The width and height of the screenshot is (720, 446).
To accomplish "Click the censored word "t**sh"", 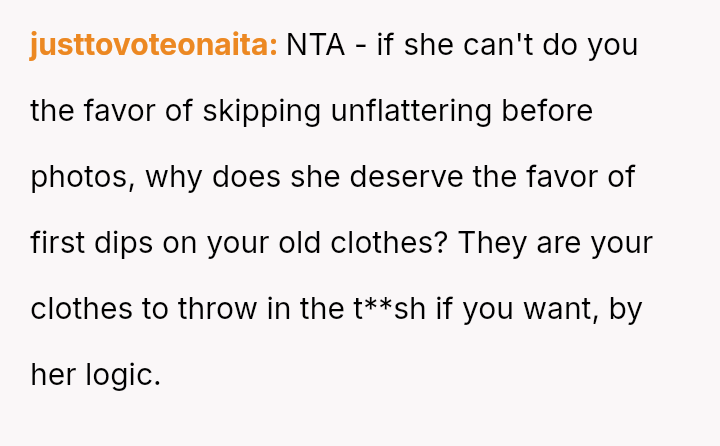I will coord(389,309).
